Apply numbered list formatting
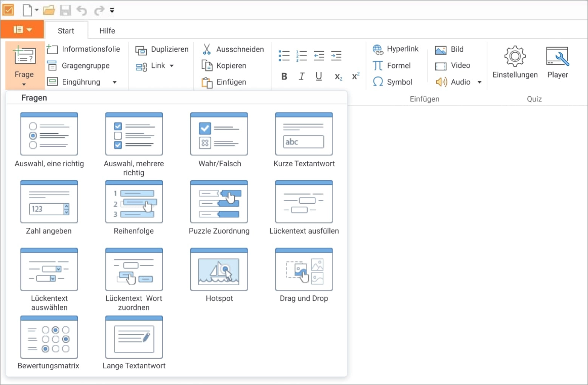This screenshot has width=588, height=385. [302, 55]
